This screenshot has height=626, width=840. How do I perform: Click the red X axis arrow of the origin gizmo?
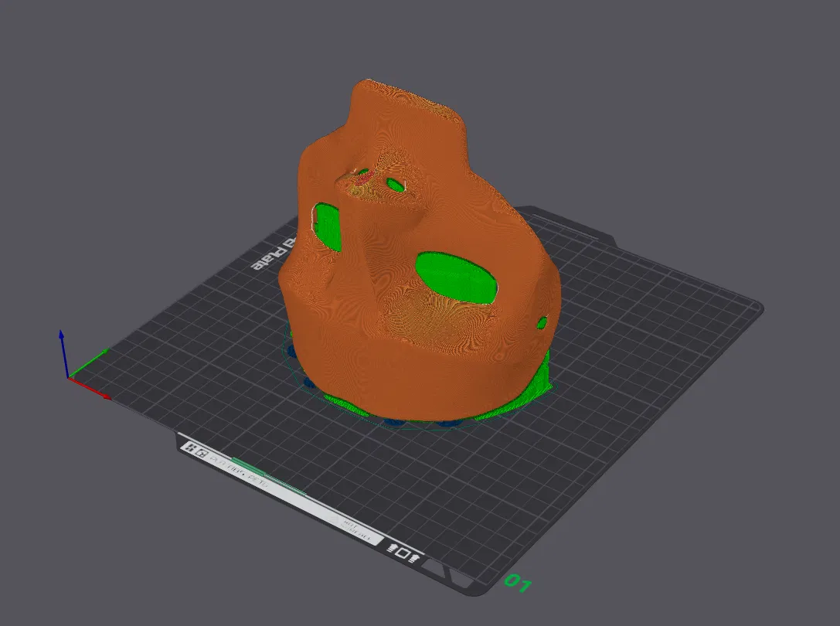(x=90, y=388)
